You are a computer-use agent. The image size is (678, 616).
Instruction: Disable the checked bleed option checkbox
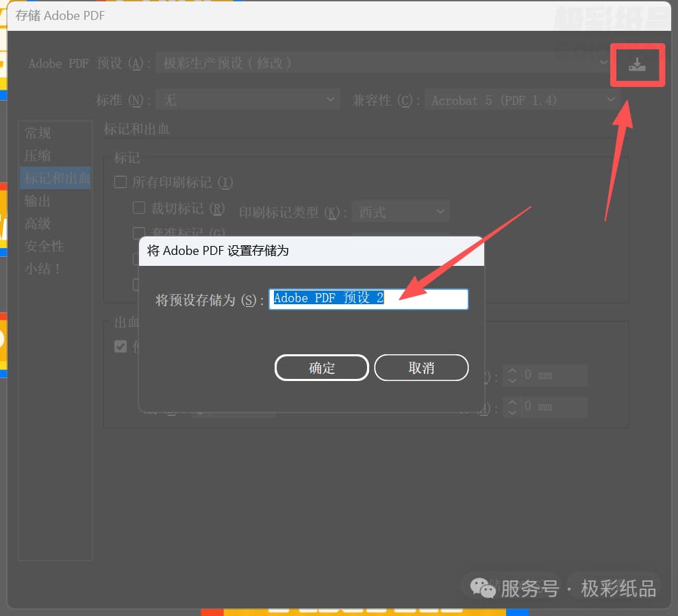tap(121, 347)
